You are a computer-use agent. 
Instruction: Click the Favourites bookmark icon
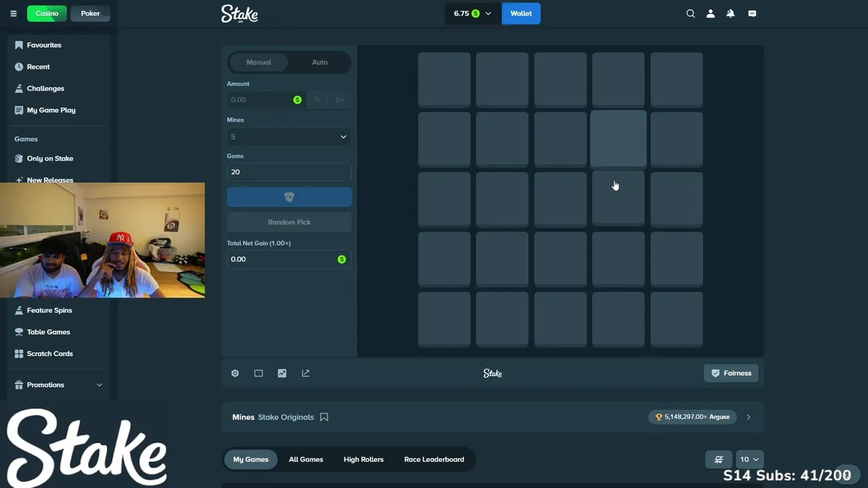point(19,45)
